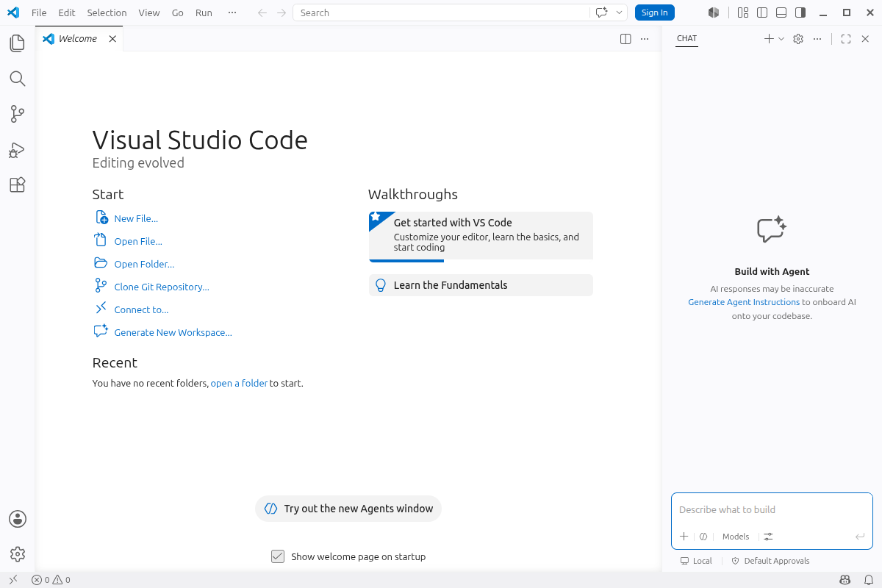Open the Search view in the activity bar
Screen dimensions: 882x588
pyautogui.click(x=18, y=79)
